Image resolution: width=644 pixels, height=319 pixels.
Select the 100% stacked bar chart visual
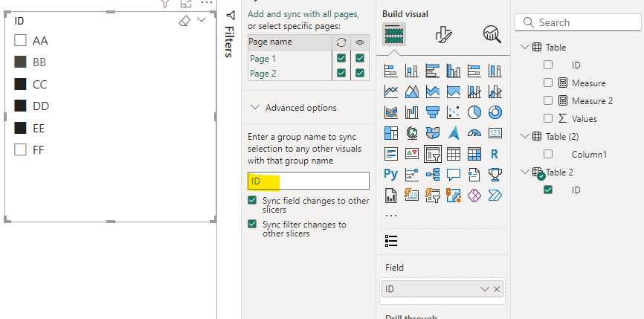coord(474,71)
